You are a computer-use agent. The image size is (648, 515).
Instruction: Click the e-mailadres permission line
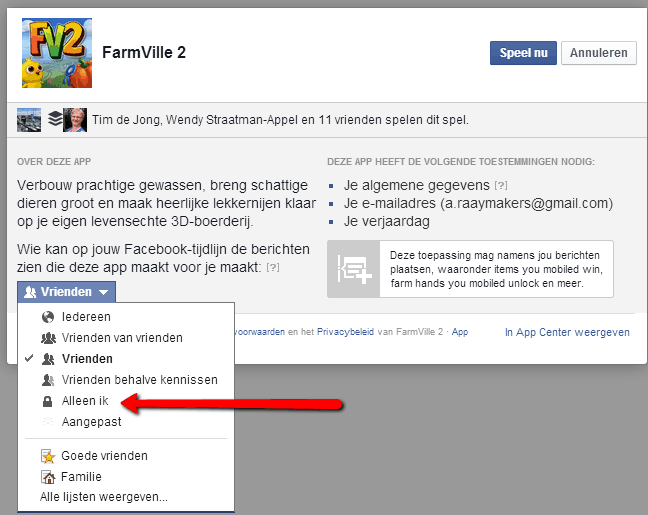478,203
